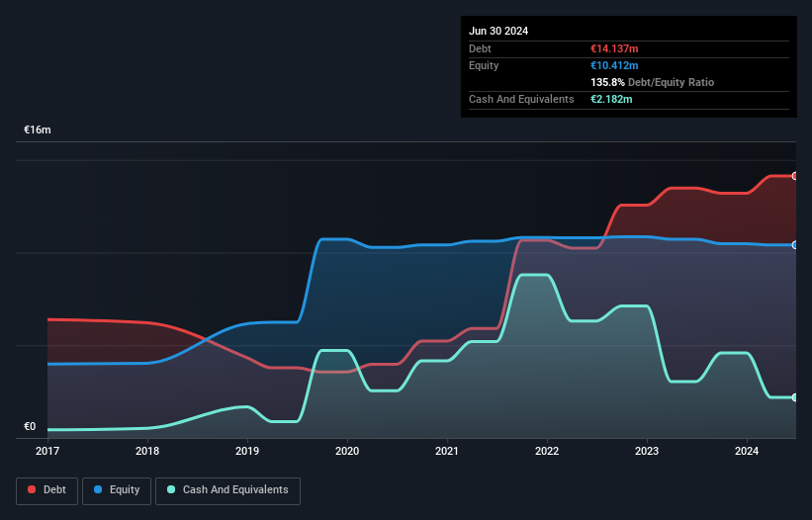Click the 2017 x-axis label
The width and height of the screenshot is (812, 520).
point(47,451)
